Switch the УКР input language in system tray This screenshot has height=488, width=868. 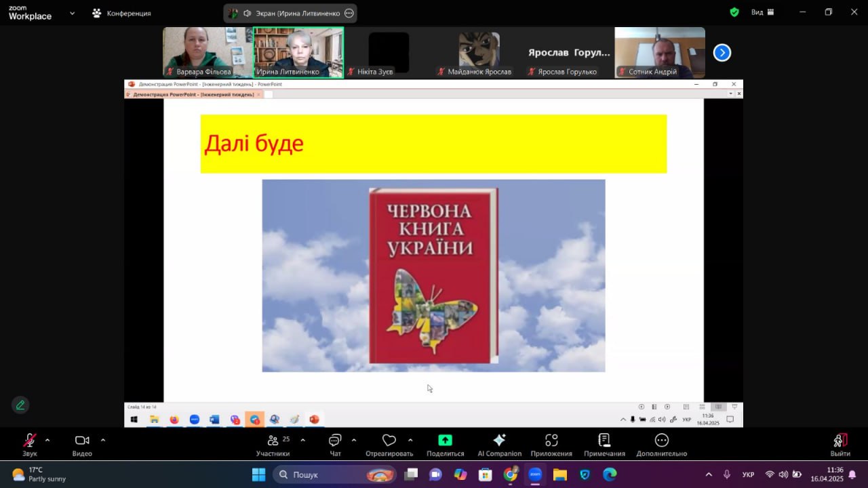tap(748, 474)
